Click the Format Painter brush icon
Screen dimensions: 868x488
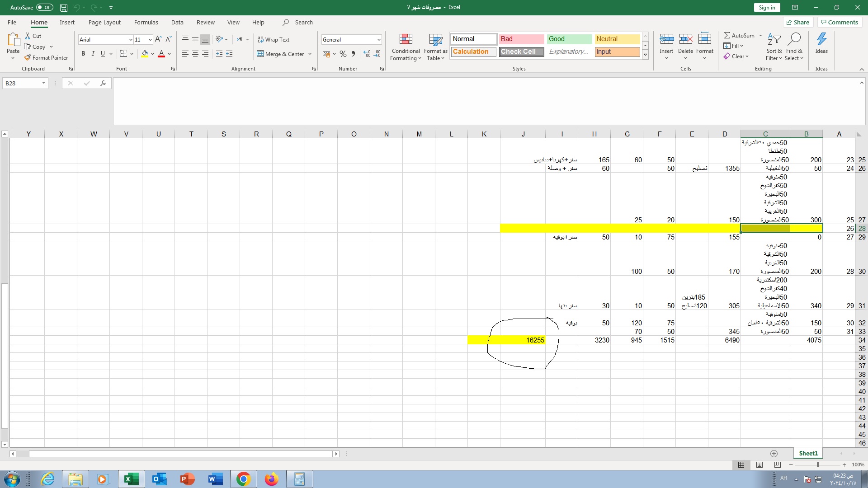click(x=28, y=57)
